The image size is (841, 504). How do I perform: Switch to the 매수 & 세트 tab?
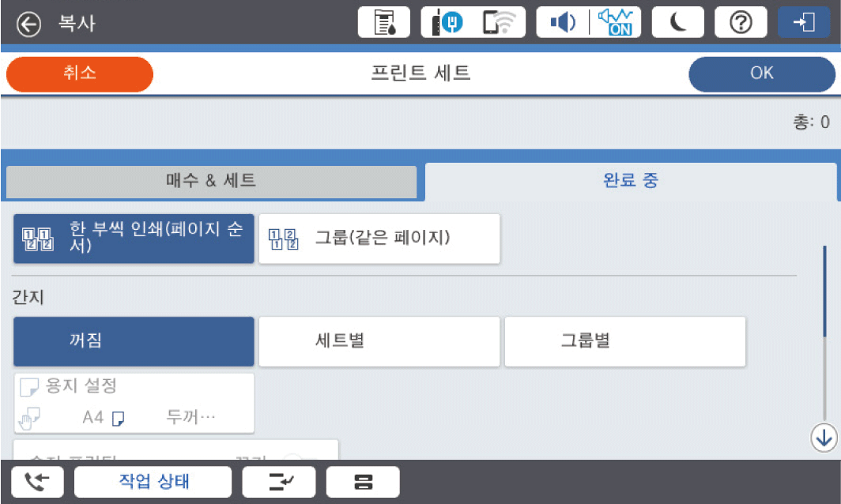(x=211, y=182)
